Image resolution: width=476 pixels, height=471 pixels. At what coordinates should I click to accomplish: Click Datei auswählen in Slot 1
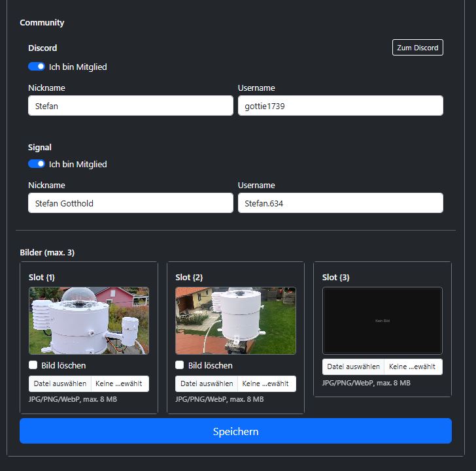60,384
